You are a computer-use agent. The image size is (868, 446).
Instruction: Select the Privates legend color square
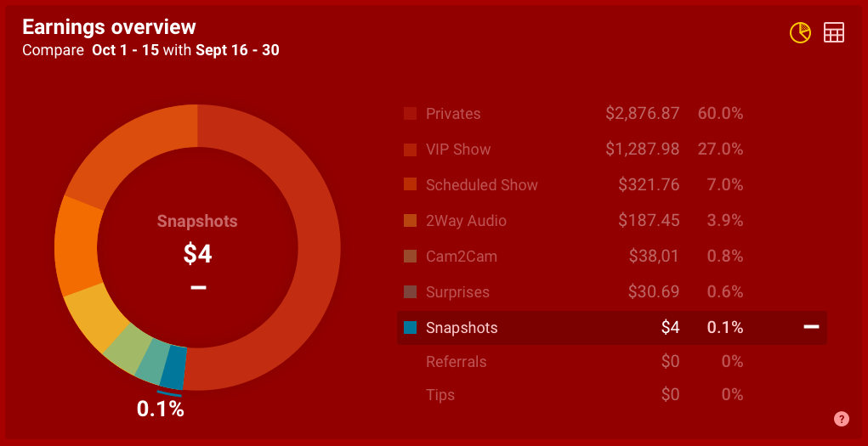point(411,114)
